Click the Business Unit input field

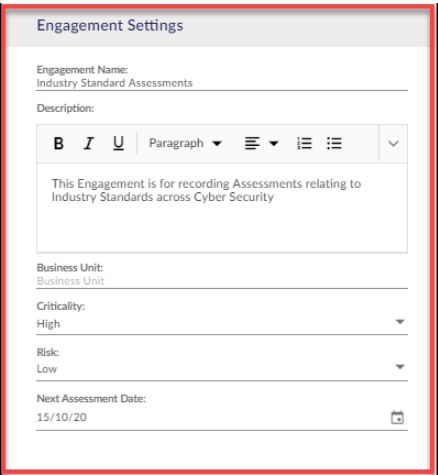(x=222, y=281)
